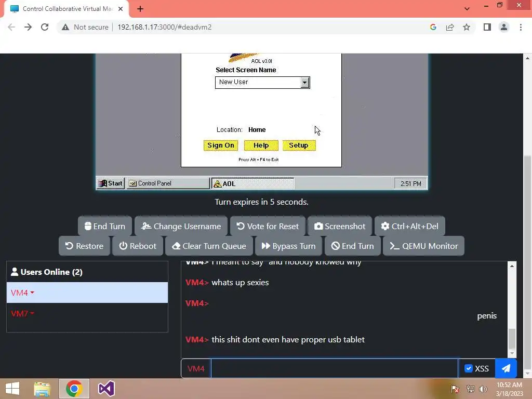Click chat scrollbar down arrow

click(x=512, y=353)
